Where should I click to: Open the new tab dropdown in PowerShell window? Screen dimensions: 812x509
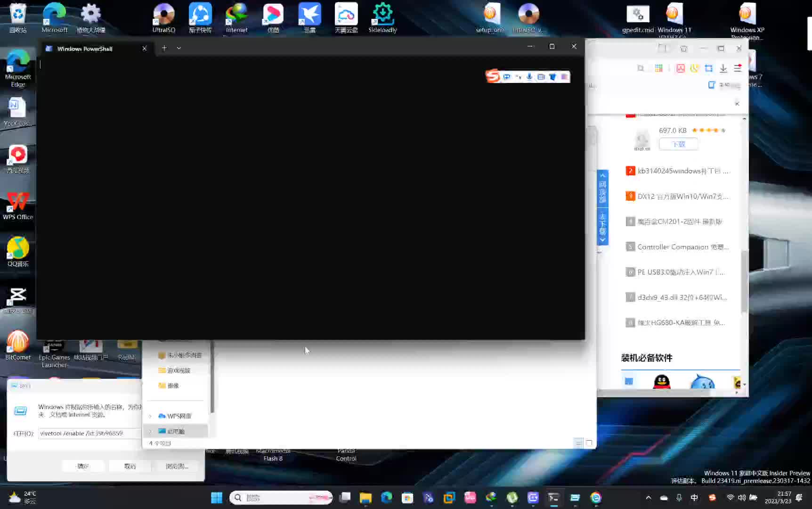[x=178, y=48]
